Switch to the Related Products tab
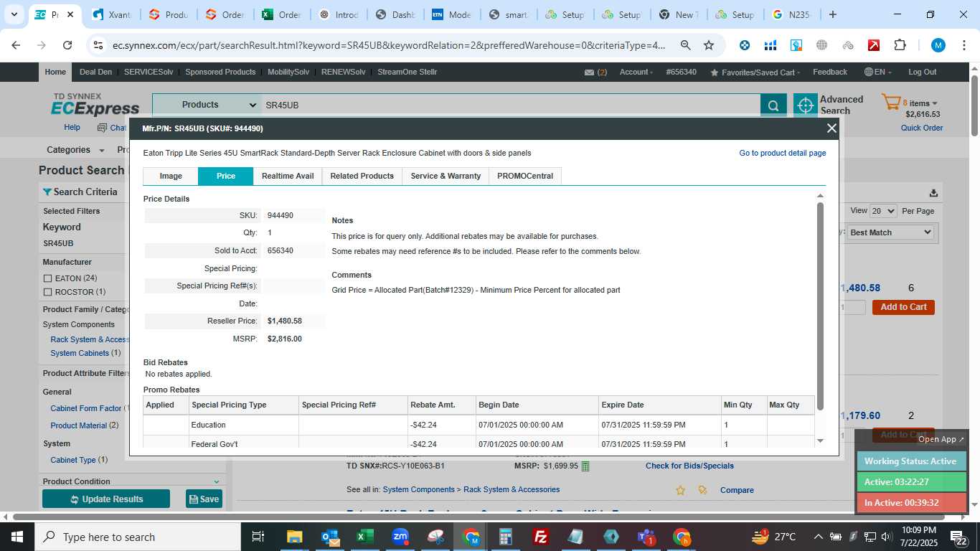The height and width of the screenshot is (551, 980). click(362, 176)
